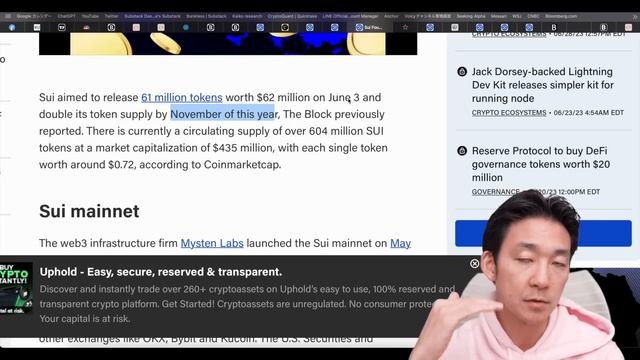Open the Mysten Labs link
The height and width of the screenshot is (360, 640).
pos(212,243)
